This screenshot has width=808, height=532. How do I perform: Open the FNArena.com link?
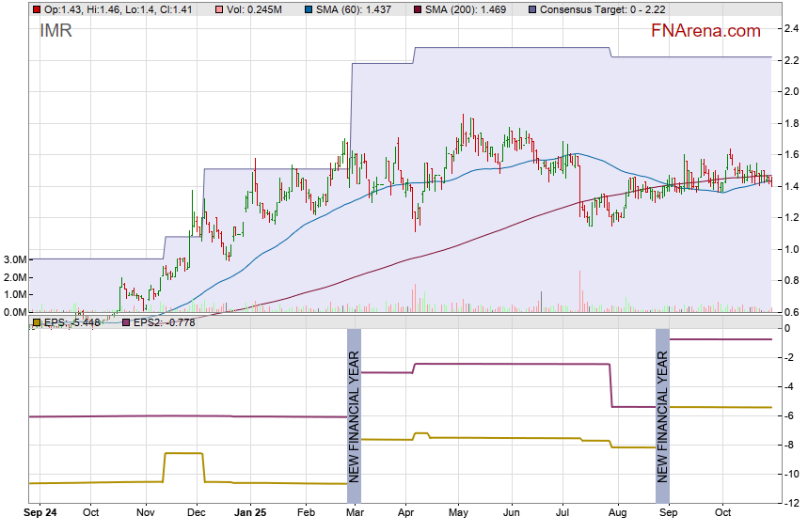pos(705,31)
